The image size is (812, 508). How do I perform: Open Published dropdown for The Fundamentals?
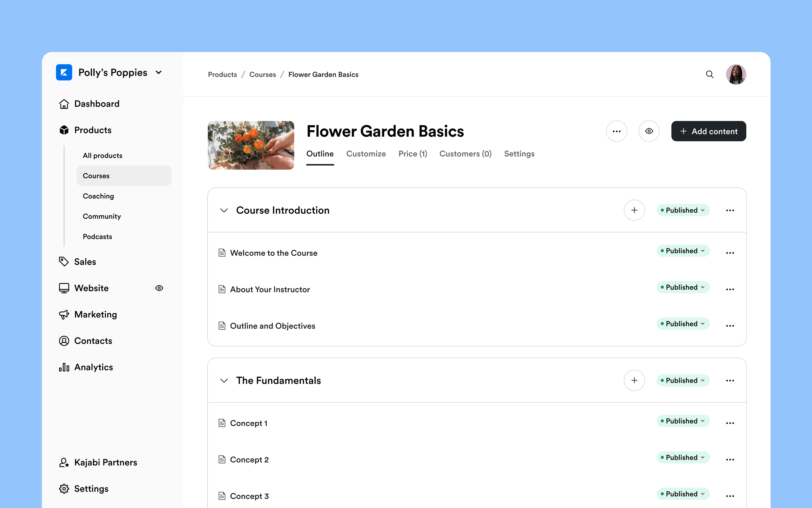[683, 380]
